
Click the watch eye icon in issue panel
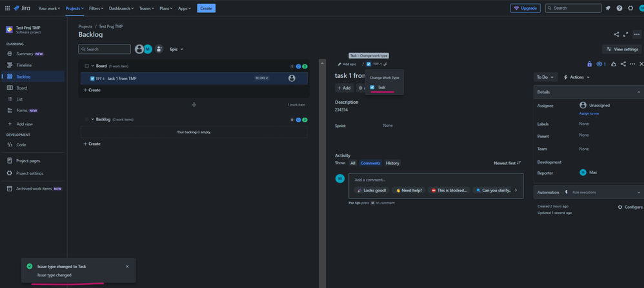click(x=601, y=64)
